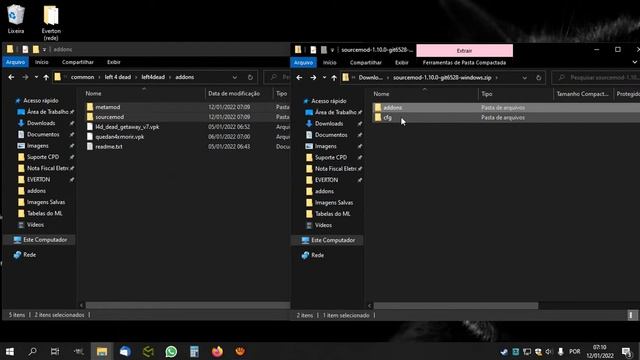Expand the ribbon in the zip window
The image size is (640, 360).
pos(635,62)
